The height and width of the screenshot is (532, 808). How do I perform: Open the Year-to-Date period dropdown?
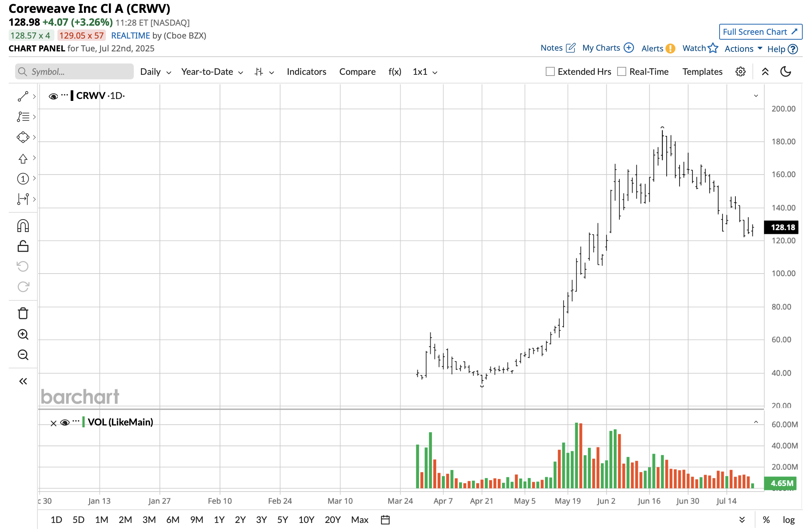pos(212,72)
